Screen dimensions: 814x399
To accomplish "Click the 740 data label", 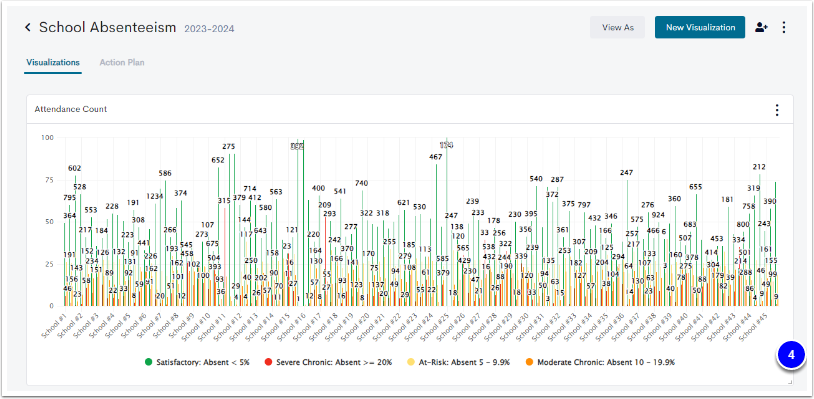I will [361, 183].
